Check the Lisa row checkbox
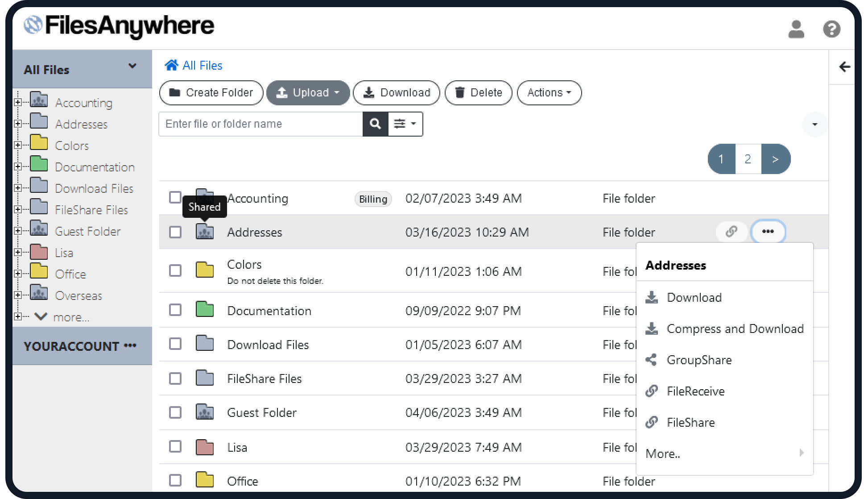The width and height of the screenshot is (868, 499). point(175,446)
